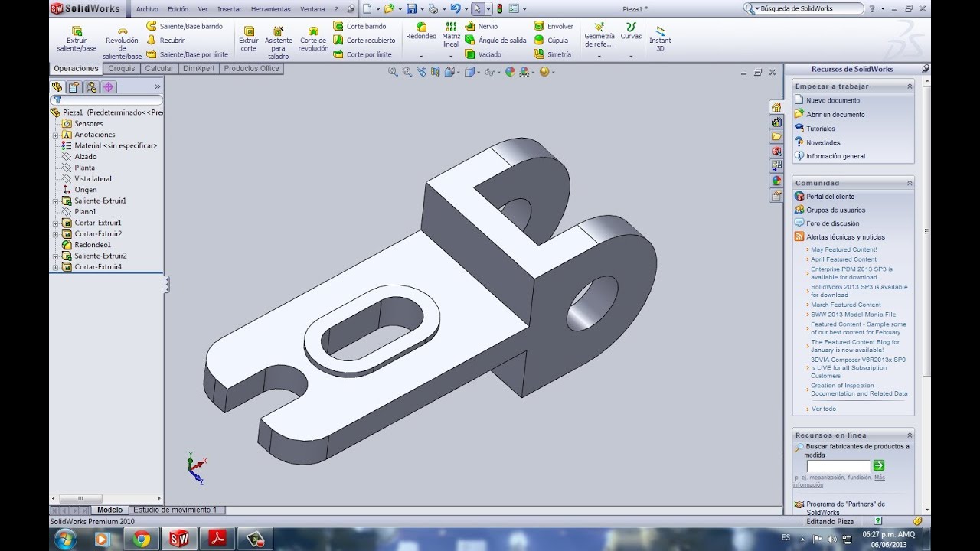The height and width of the screenshot is (551, 980).
Task: Pick Saliente/Base por límite tool
Action: tap(188, 54)
